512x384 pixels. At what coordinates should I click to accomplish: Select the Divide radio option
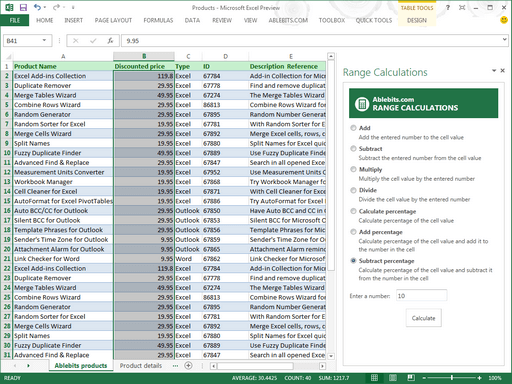353,190
